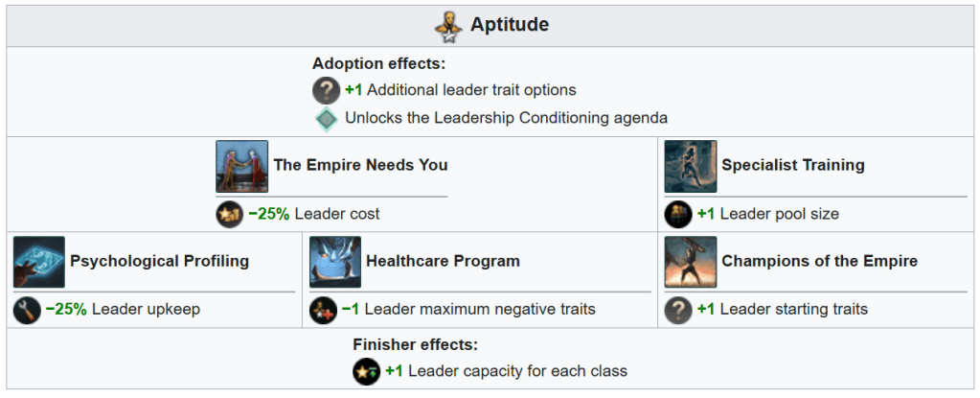Click the question mark icon beside leader trait options
This screenshot has height=398, width=980.
coord(327,90)
